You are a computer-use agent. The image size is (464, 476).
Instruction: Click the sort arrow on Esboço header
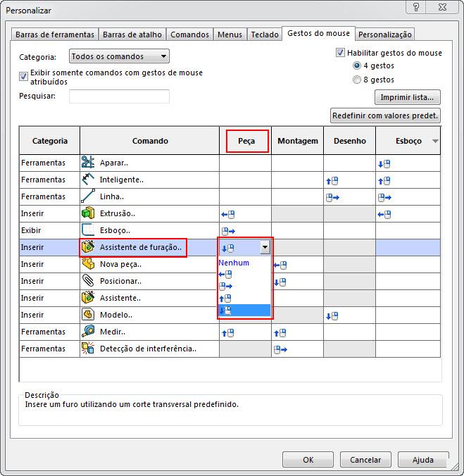(x=435, y=141)
